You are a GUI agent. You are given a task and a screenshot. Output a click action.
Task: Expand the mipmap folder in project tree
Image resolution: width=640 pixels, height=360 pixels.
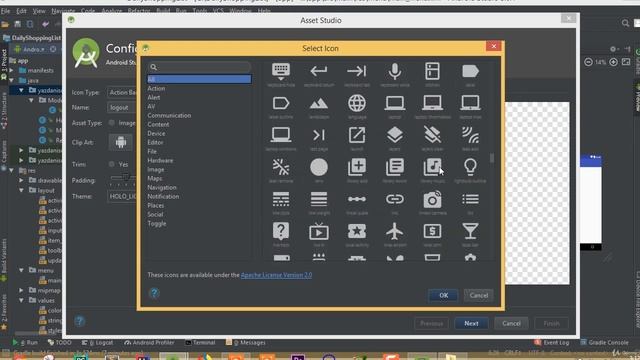coord(21,290)
